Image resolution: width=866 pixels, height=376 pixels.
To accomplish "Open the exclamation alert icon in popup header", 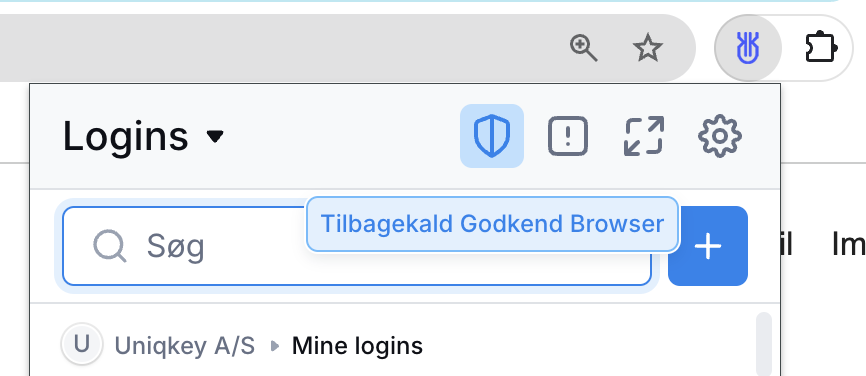I will (x=568, y=136).
